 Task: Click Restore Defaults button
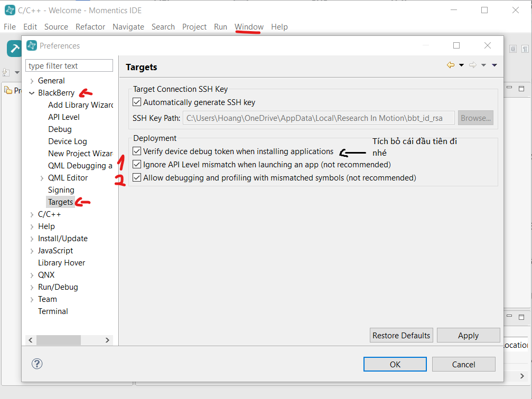click(402, 335)
